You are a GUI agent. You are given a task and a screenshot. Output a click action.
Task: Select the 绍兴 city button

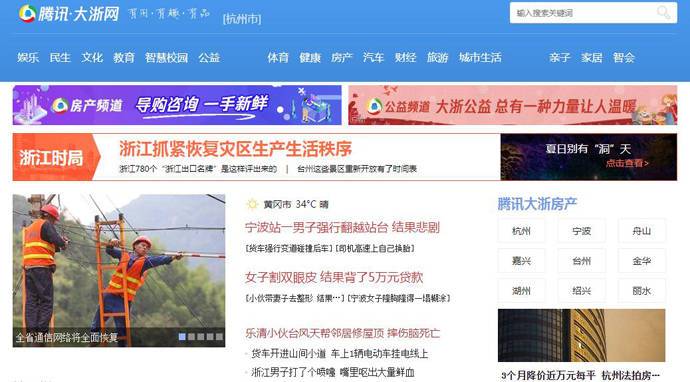point(581,291)
